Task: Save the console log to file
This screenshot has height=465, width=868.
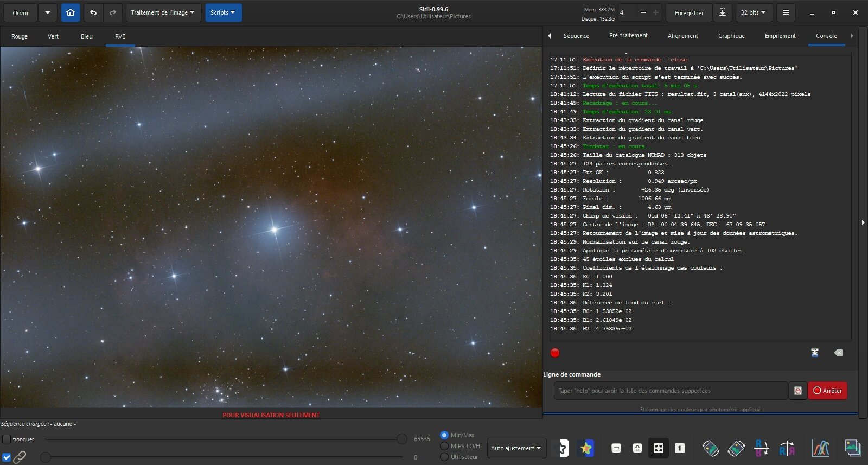Action: click(x=814, y=353)
